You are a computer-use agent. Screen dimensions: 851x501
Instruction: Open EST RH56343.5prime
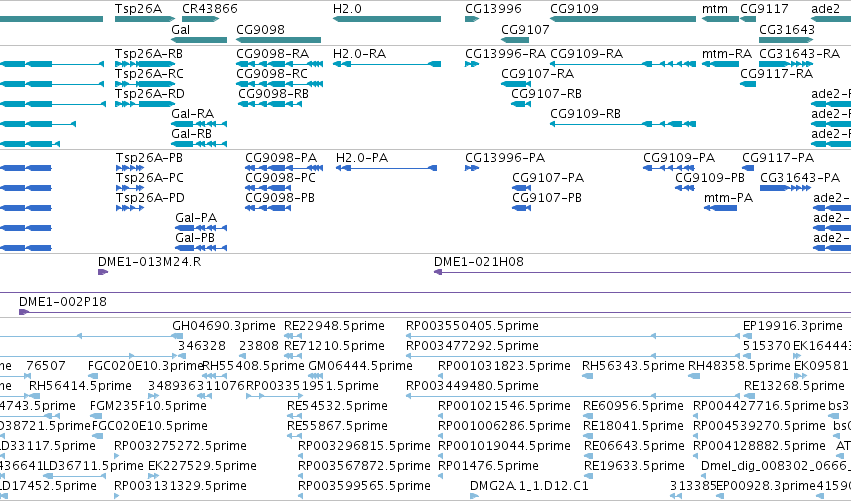(x=632, y=366)
